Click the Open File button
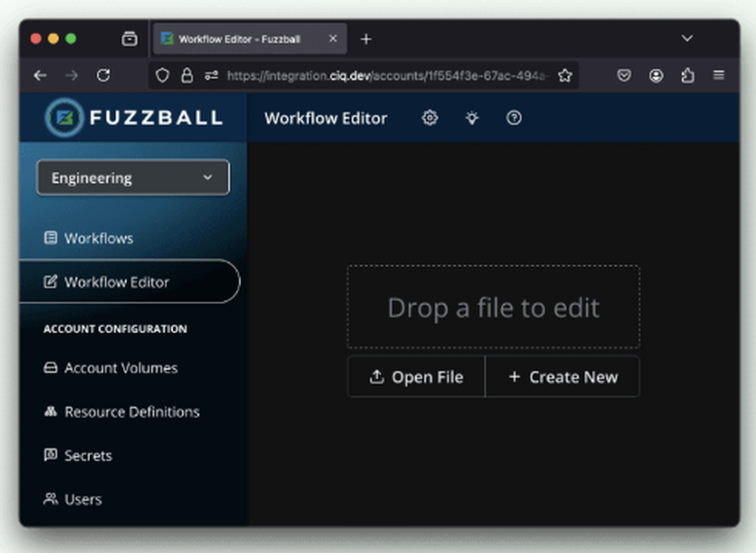Screen dimensions: 756x553 click(x=416, y=377)
